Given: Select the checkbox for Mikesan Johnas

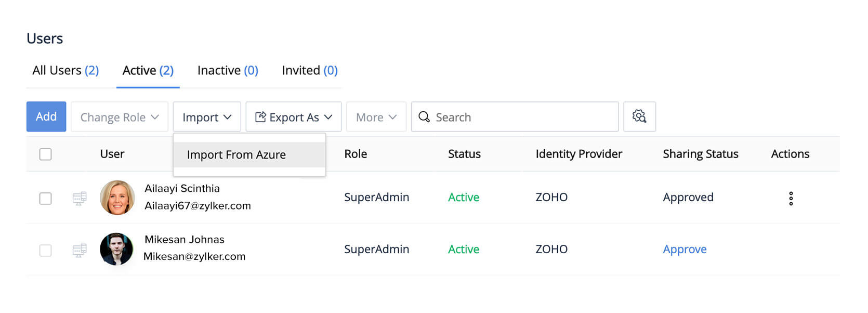Looking at the screenshot, I should (x=46, y=251).
